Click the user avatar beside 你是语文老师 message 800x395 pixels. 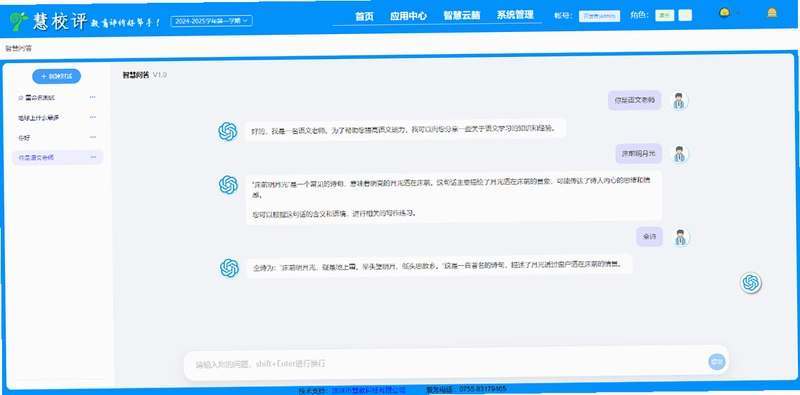pyautogui.click(x=679, y=101)
